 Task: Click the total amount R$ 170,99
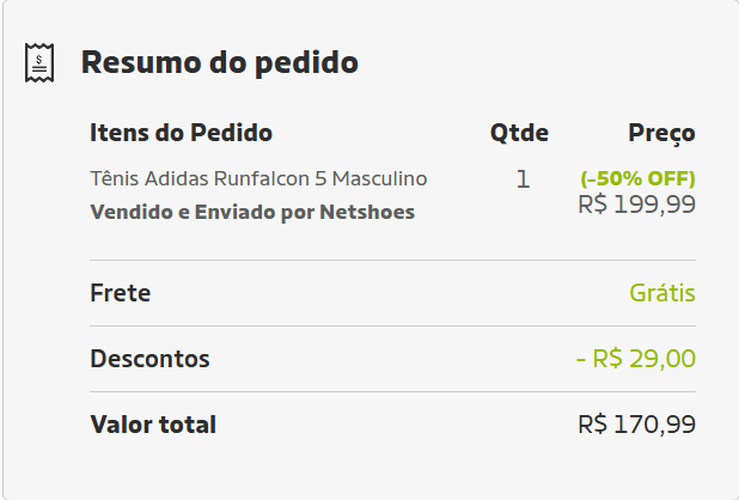click(637, 425)
